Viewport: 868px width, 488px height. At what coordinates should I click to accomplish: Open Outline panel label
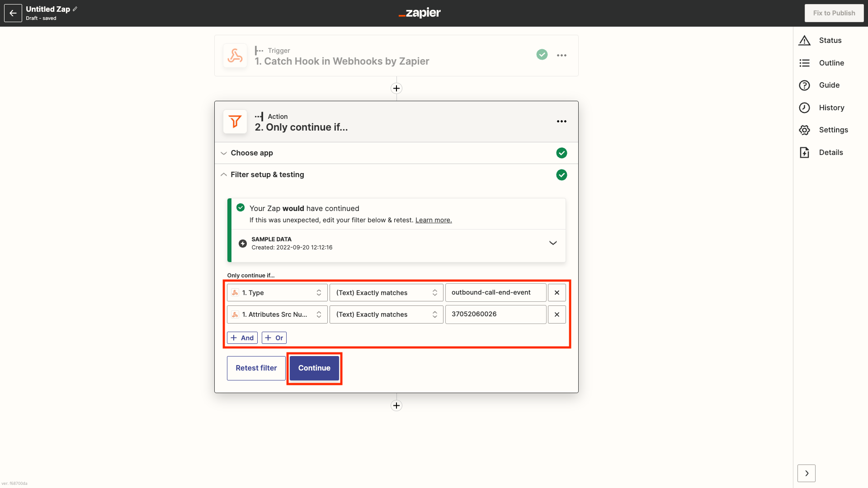(x=831, y=63)
